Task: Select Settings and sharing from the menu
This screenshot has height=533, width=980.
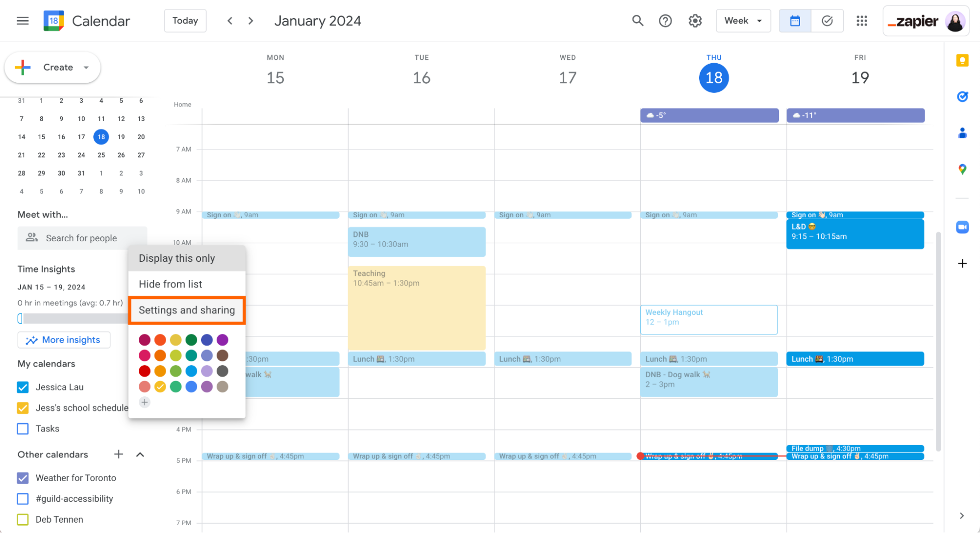Action: click(x=186, y=310)
